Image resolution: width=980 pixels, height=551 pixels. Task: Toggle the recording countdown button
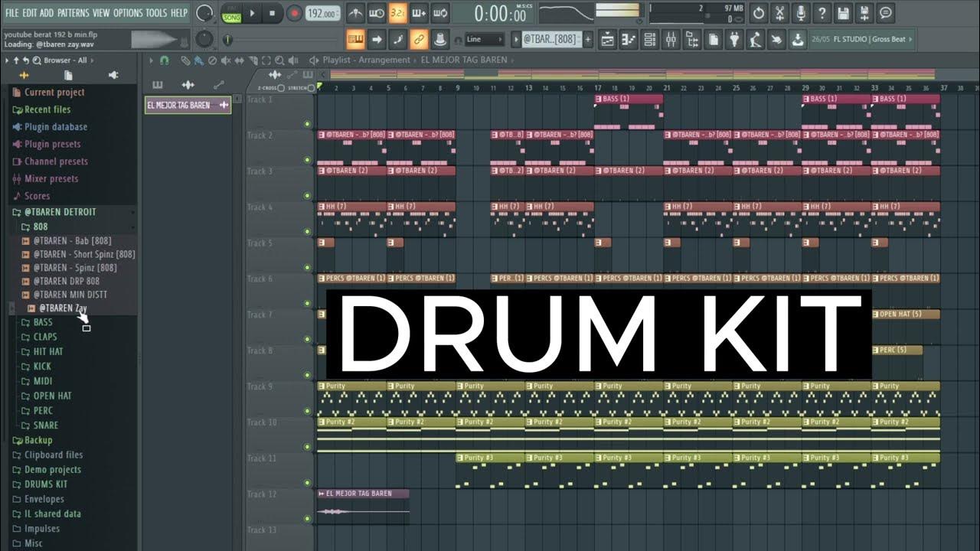(397, 13)
